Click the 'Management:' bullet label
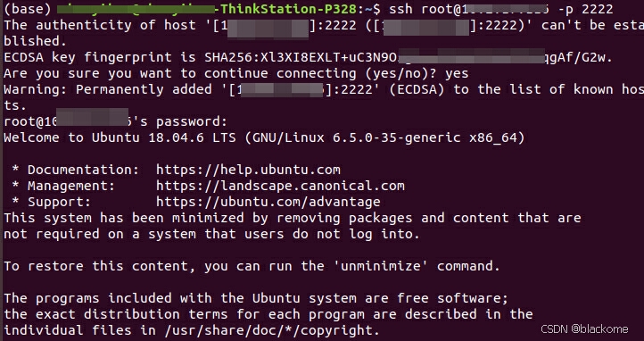644x341 pixels. tap(71, 186)
